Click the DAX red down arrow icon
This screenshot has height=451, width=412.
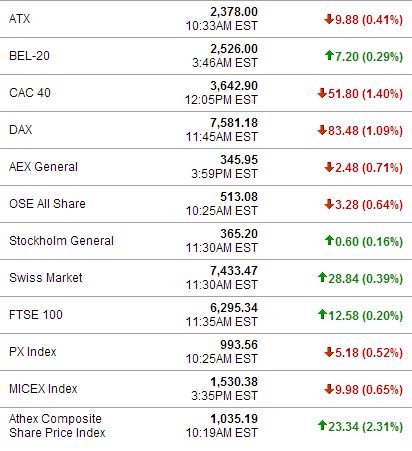tap(322, 130)
